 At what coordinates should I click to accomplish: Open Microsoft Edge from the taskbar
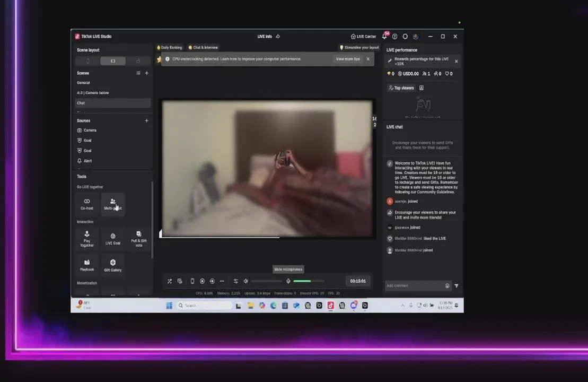pos(274,306)
